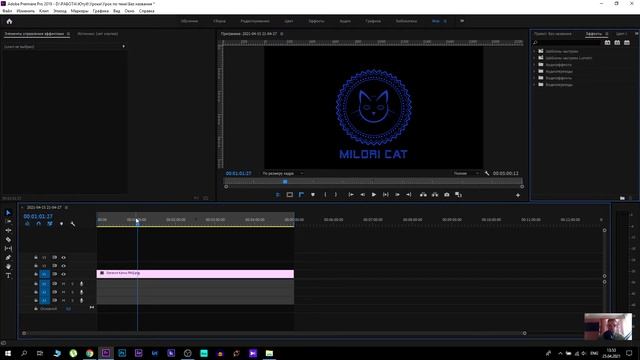Click Mark In in the program monitor
Image resolution: width=640 pixels, height=360 pixels.
[x=325, y=195]
